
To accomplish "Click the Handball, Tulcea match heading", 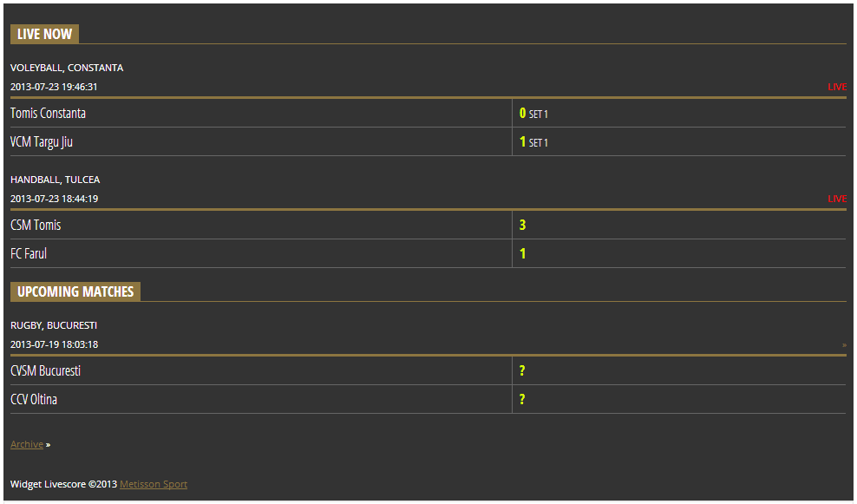I will tap(55, 180).
